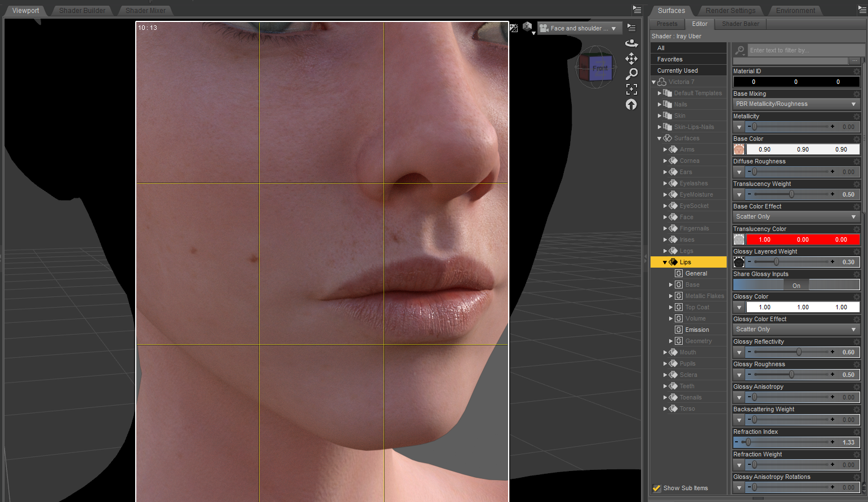Open map menu arrow for Glossy Color
868x502 pixels.
click(x=739, y=307)
